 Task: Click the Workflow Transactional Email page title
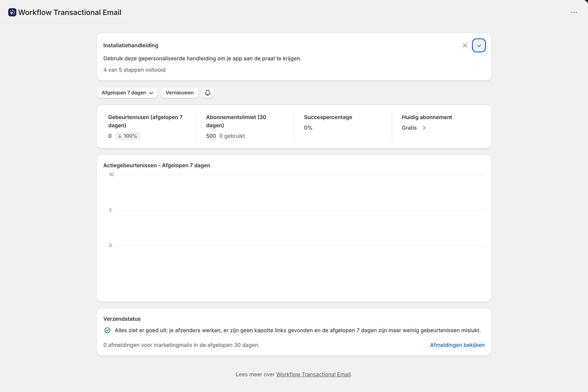[70, 12]
